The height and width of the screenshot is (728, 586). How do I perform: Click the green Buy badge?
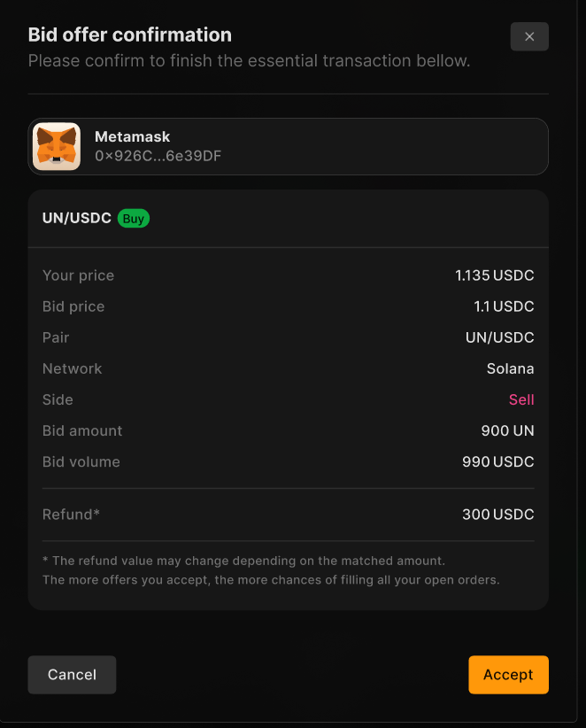pyautogui.click(x=134, y=219)
